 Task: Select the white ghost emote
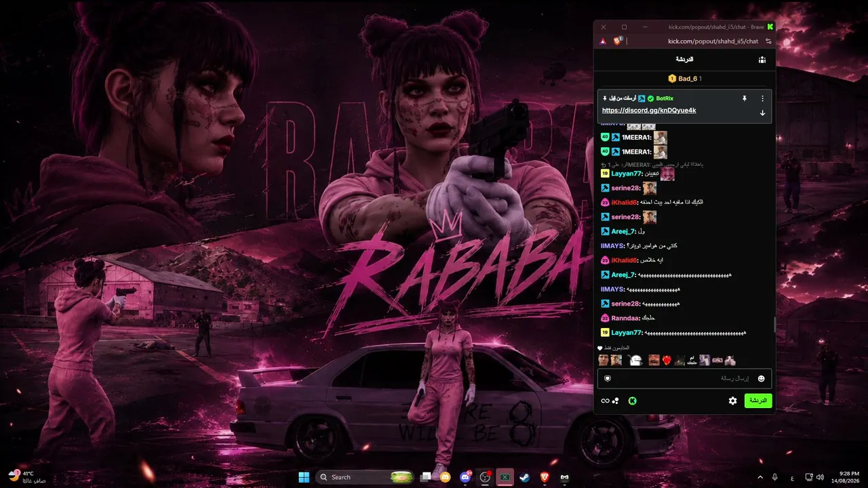click(x=635, y=360)
